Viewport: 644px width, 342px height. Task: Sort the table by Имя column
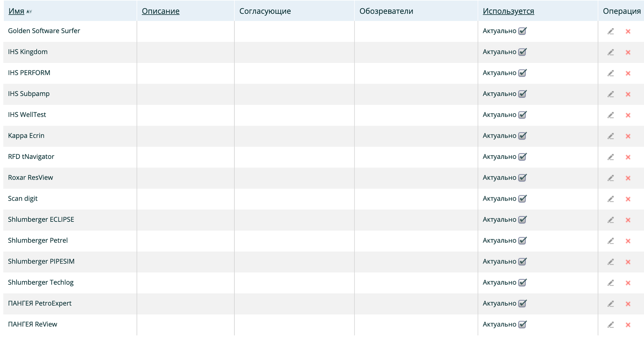16,11
